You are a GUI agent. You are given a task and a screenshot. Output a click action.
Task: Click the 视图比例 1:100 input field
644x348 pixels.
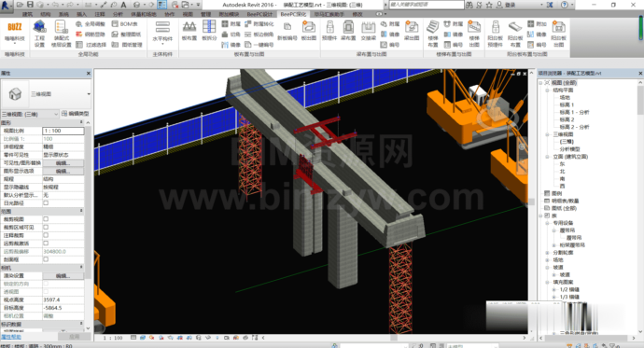coord(63,131)
